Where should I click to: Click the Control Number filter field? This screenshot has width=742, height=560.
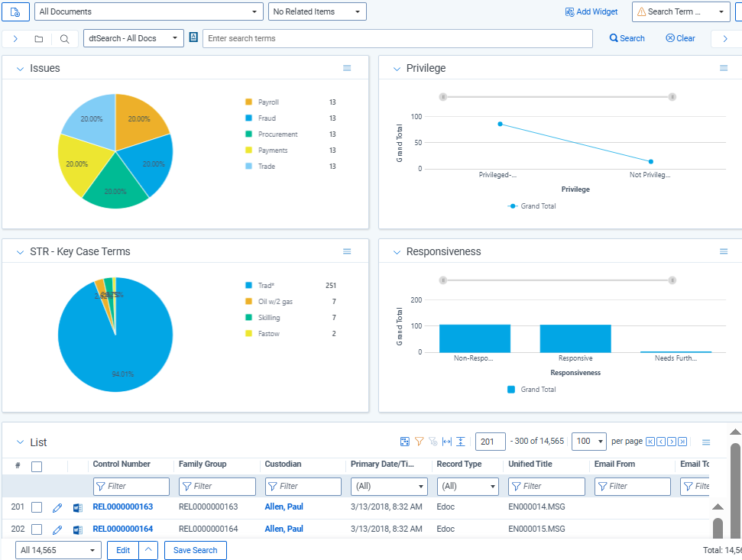click(131, 486)
